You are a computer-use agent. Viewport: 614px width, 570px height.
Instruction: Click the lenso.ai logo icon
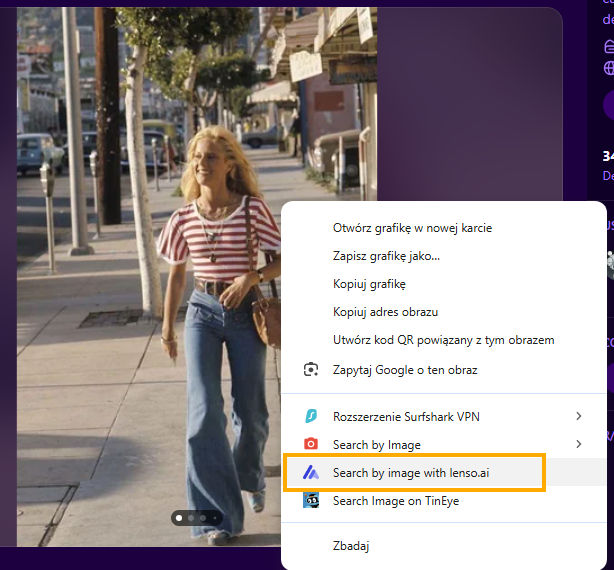point(311,472)
